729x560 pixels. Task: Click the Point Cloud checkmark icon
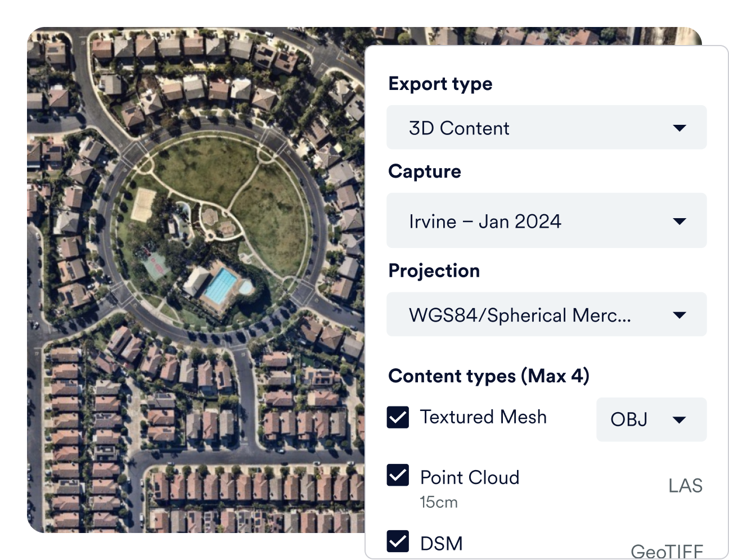[398, 476]
